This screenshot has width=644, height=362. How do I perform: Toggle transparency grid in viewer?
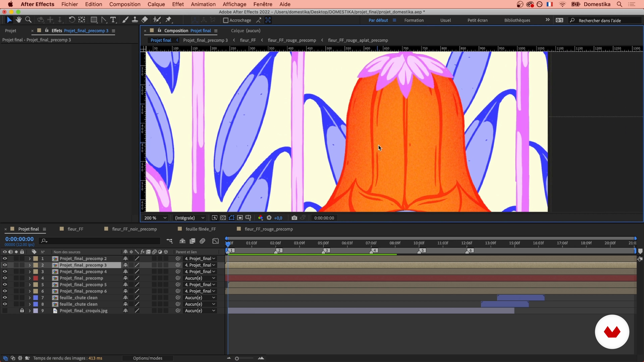pyautogui.click(x=223, y=218)
